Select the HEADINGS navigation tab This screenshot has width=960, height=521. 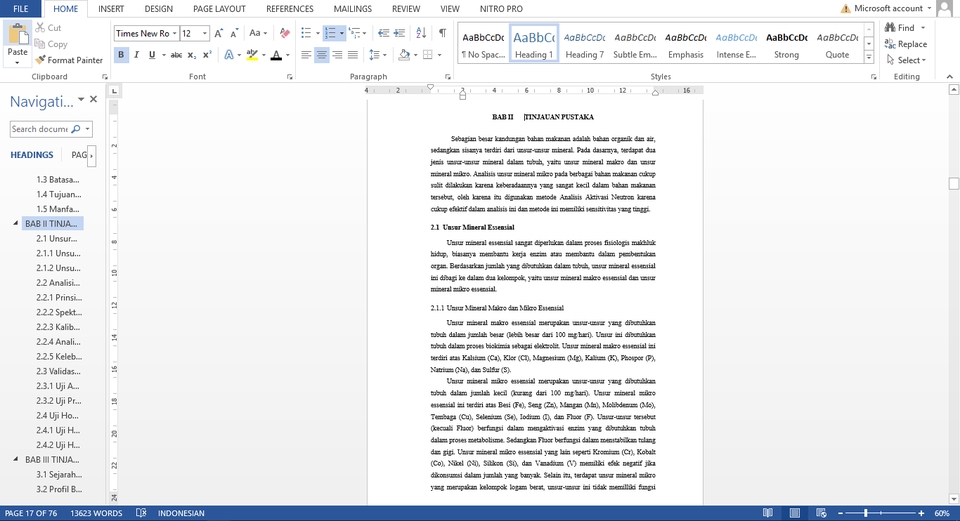click(32, 155)
